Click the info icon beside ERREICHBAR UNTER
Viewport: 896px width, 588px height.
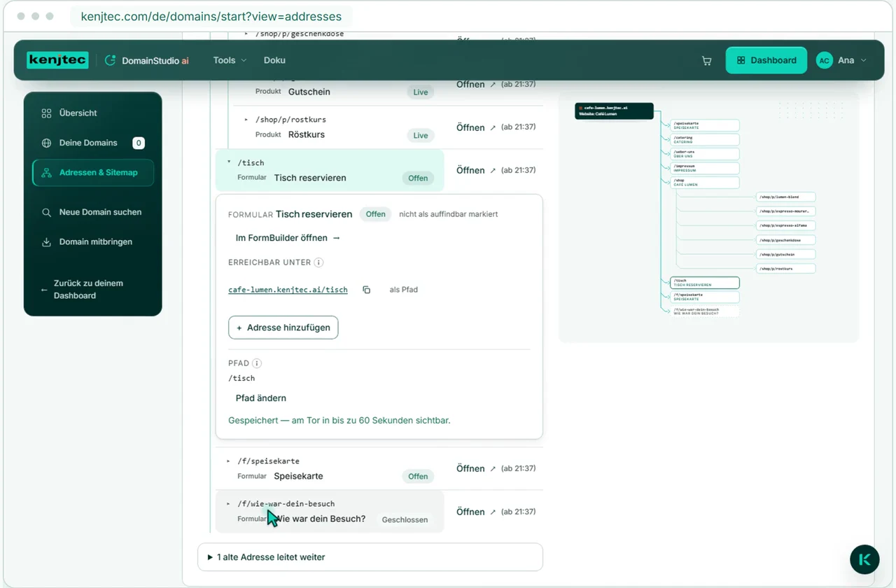[318, 262]
